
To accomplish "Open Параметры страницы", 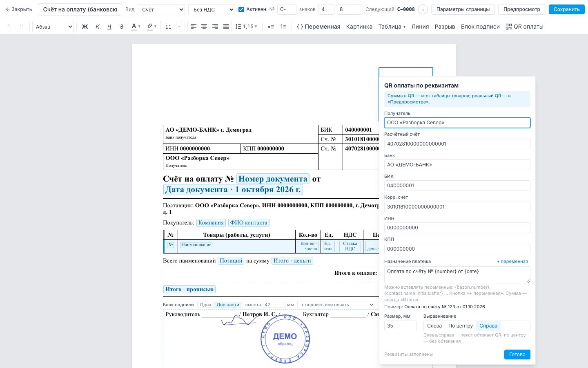I will 463,9.
